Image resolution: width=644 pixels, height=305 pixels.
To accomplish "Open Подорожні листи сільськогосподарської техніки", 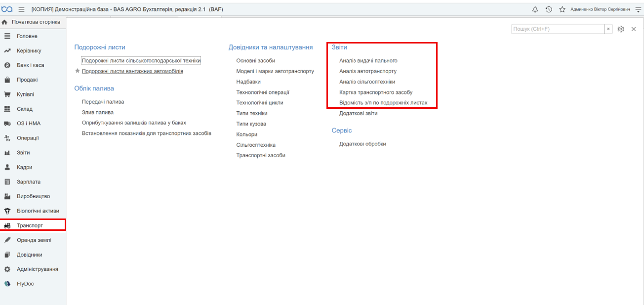I will 141,61.
